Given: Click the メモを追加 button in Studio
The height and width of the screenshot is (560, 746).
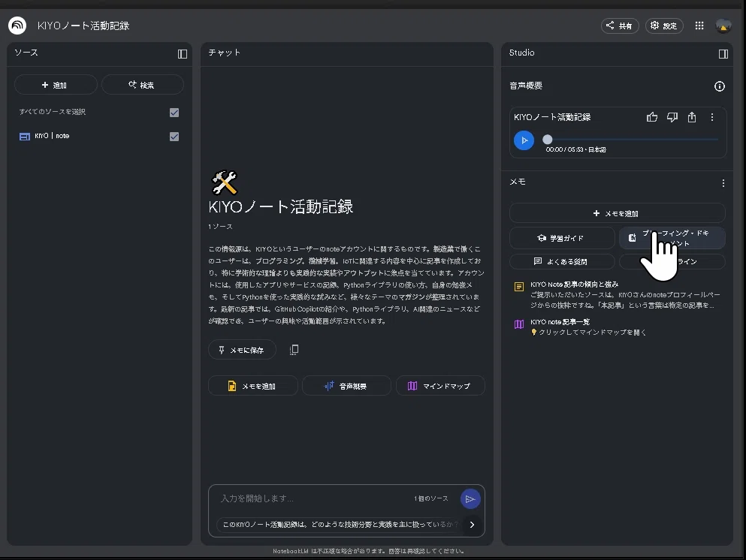Looking at the screenshot, I should [617, 213].
